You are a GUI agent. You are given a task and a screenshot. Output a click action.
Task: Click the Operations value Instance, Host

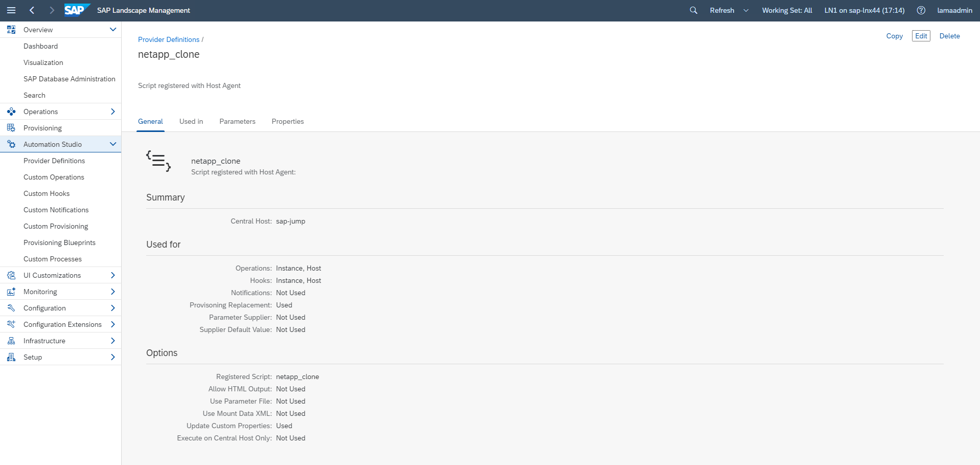299,268
